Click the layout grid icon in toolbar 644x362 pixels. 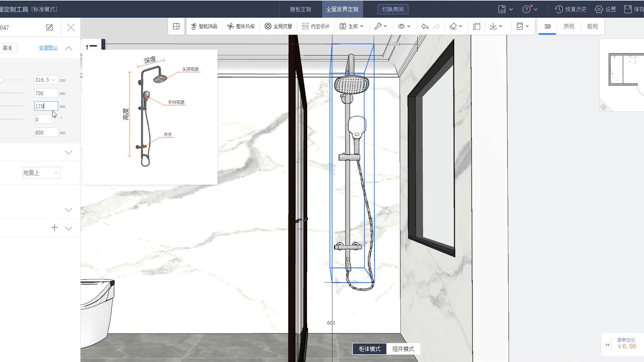(x=176, y=26)
